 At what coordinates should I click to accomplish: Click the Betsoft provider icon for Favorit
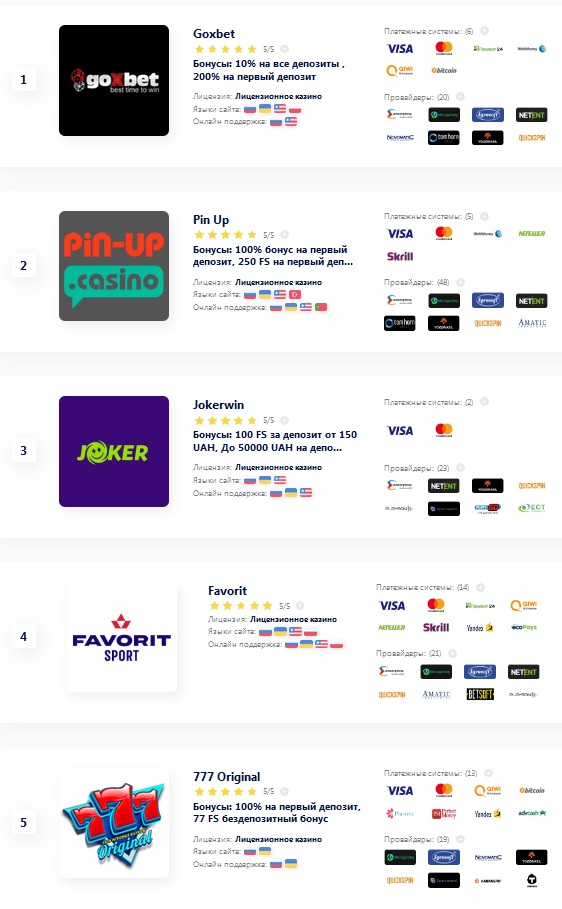coord(480,694)
